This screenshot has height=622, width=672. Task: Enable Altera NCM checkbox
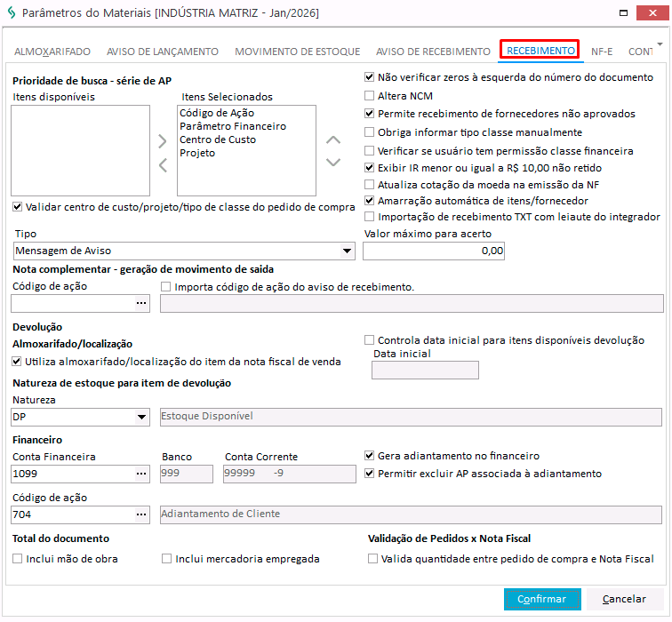click(369, 96)
